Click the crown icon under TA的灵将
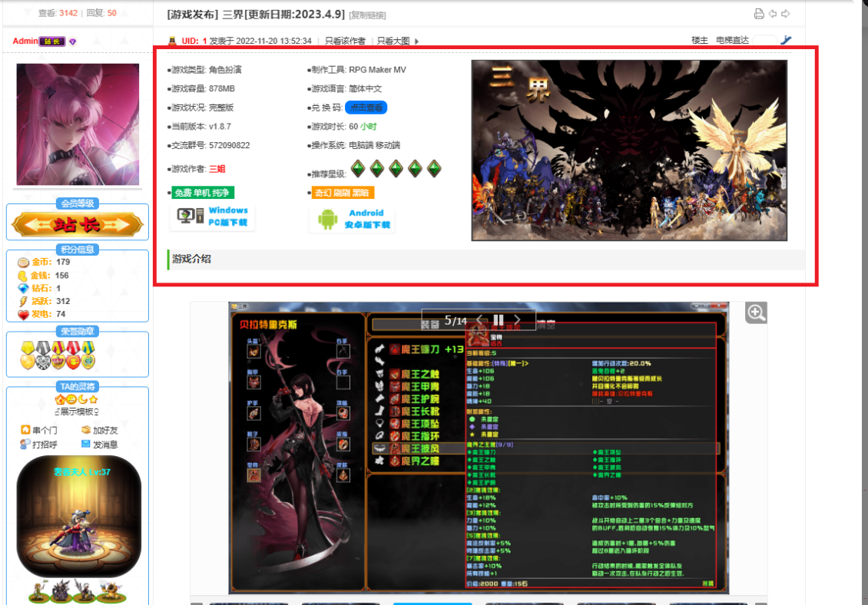868x605 pixels. pyautogui.click(x=60, y=399)
